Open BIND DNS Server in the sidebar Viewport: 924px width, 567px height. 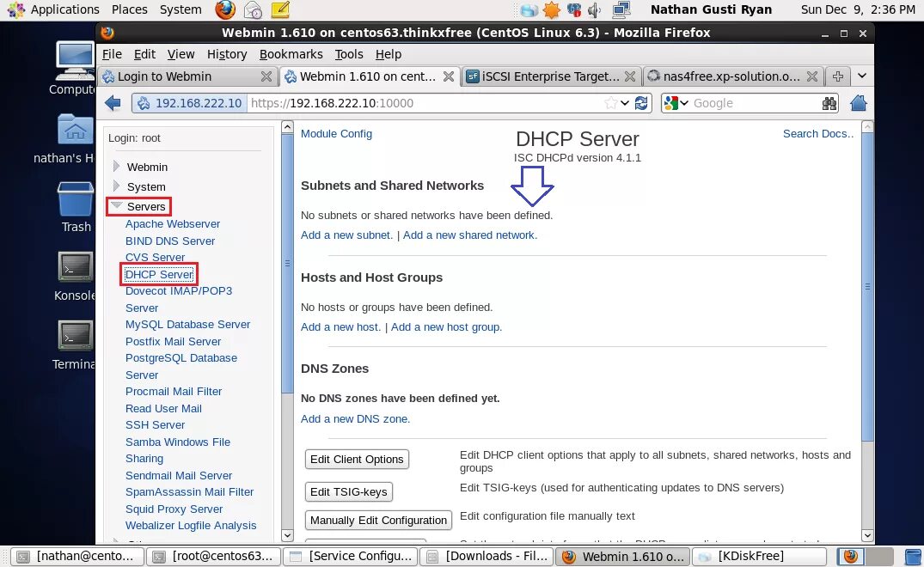[169, 241]
